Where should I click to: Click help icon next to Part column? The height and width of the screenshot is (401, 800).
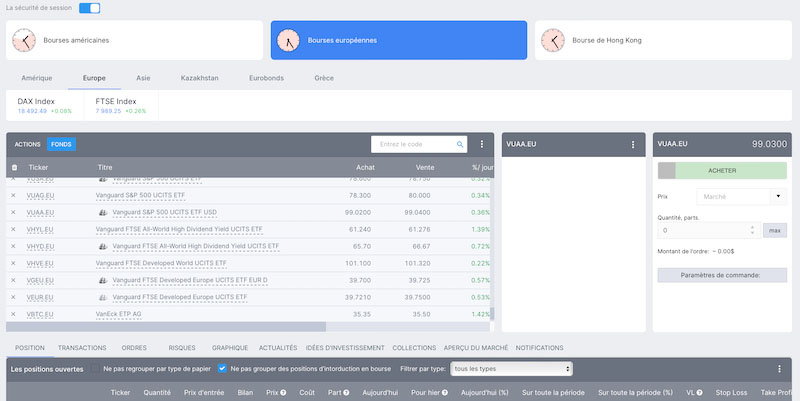[x=346, y=392]
